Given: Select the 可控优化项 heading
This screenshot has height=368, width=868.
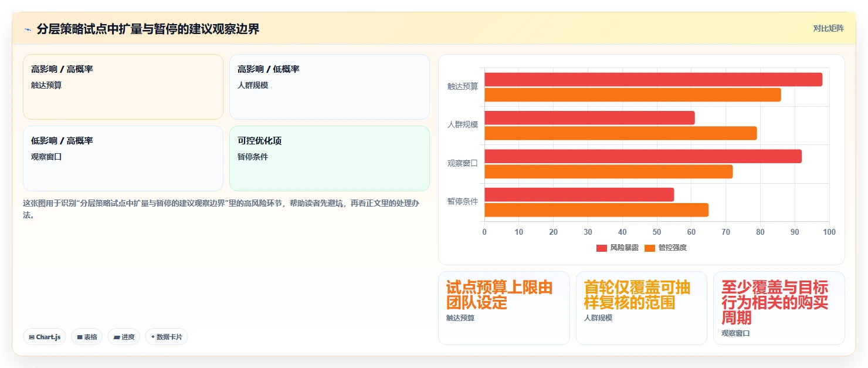Looking at the screenshot, I should click(x=259, y=141).
